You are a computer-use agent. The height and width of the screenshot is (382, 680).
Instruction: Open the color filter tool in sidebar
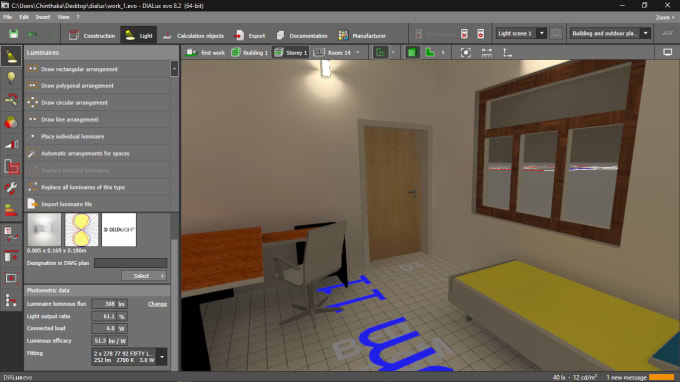[x=11, y=122]
